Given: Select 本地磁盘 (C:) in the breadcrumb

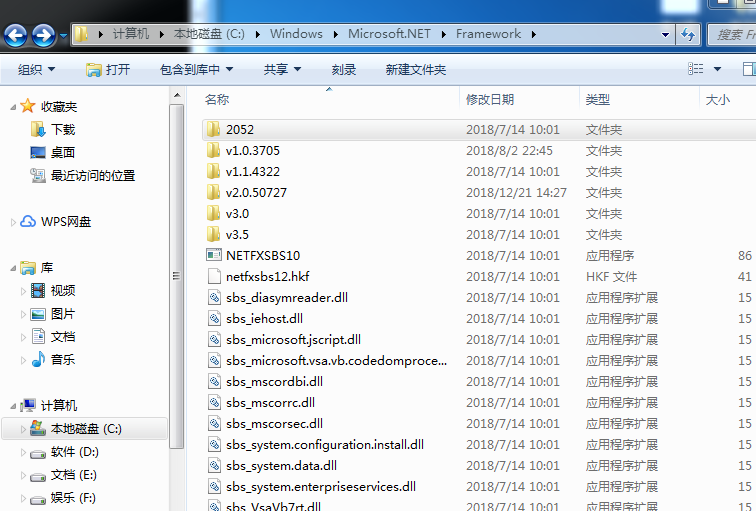Looking at the screenshot, I should (209, 34).
